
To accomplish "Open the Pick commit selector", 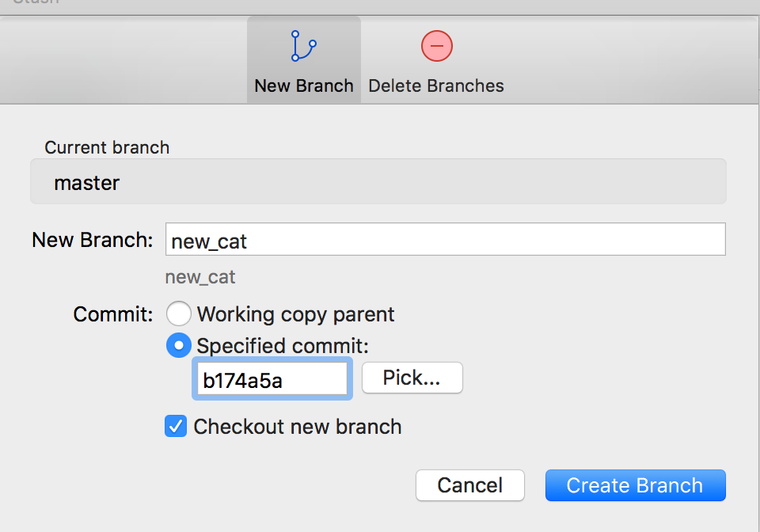I will [412, 378].
